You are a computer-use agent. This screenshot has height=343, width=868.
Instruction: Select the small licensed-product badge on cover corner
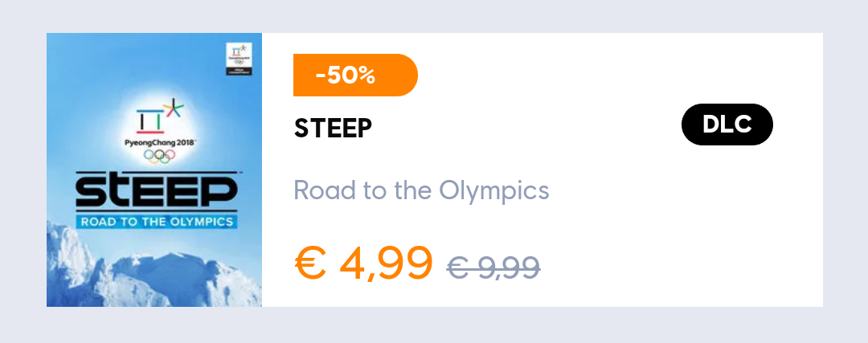click(x=240, y=59)
